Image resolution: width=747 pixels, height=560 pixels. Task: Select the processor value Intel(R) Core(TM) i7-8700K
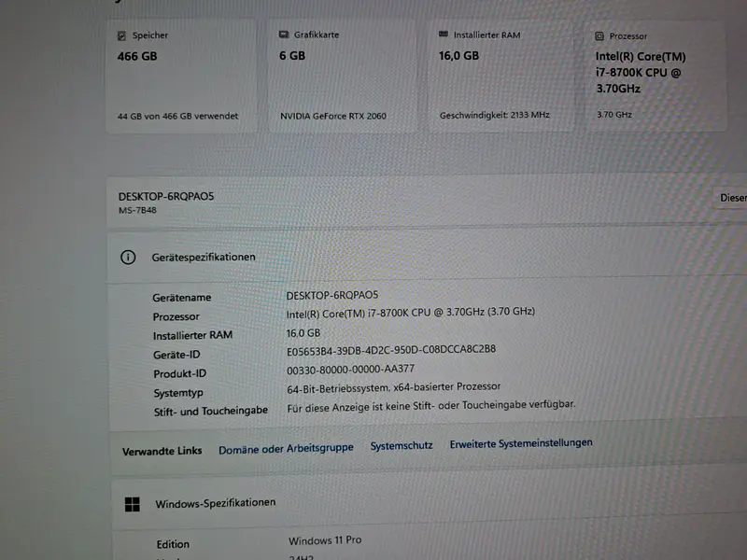[410, 313]
